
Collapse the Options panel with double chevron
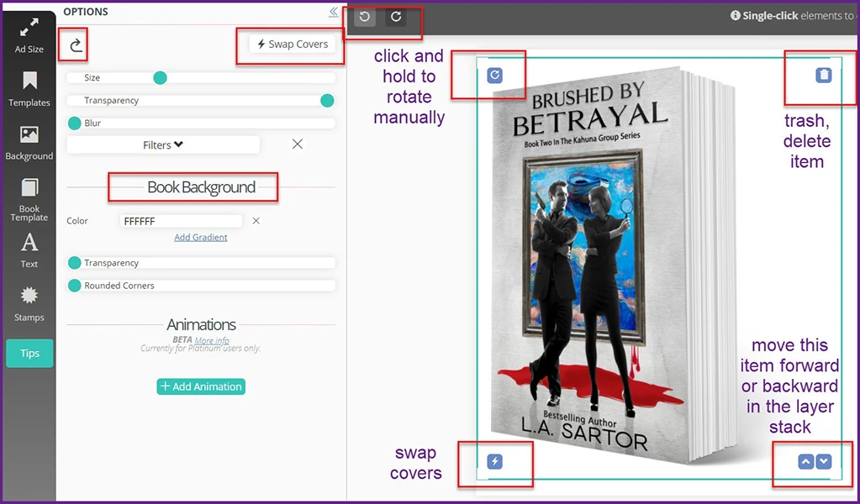pyautogui.click(x=334, y=12)
